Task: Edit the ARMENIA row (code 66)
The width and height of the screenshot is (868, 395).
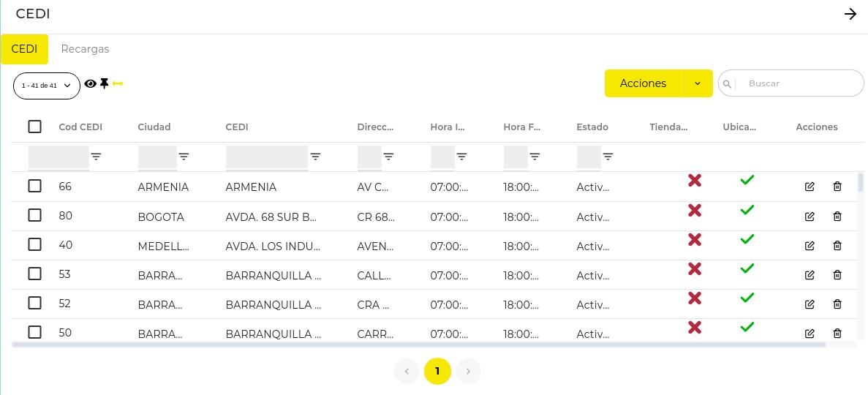Action: 809,187
